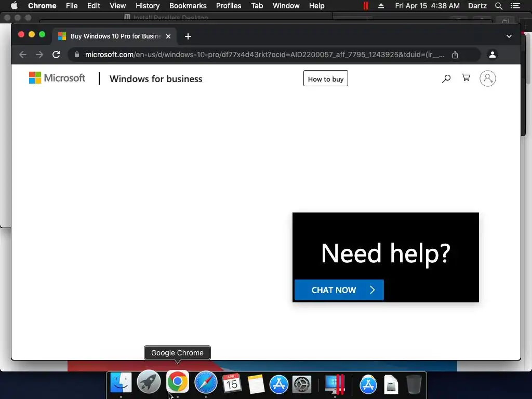Viewport: 532px width, 399px height.
Task: View site information padlock icon
Action: coord(77,55)
